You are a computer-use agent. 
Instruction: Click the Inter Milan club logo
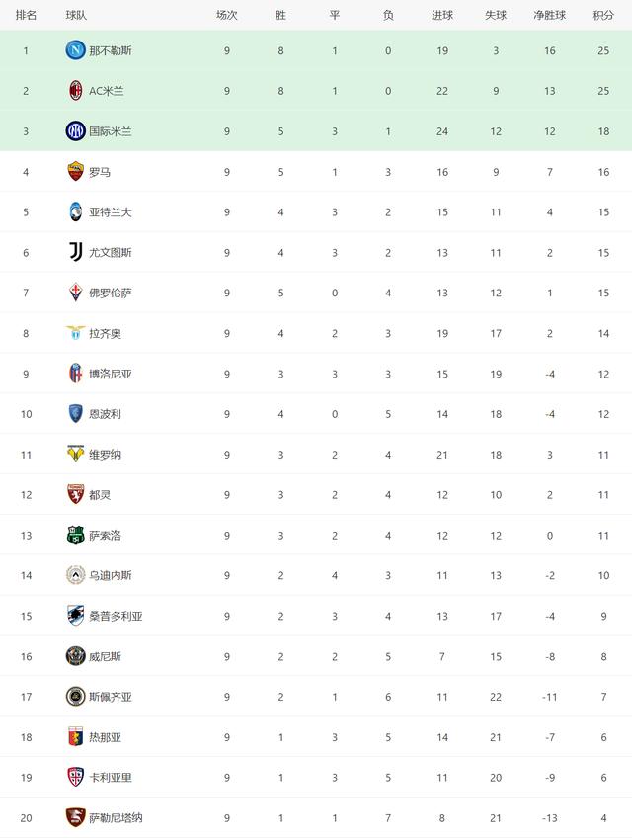75,131
